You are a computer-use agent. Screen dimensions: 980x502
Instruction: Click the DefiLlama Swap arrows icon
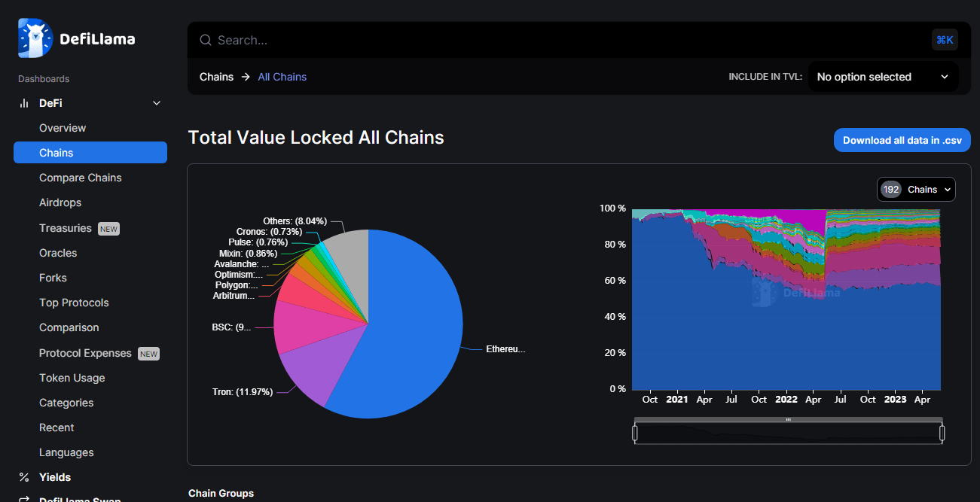(x=24, y=498)
